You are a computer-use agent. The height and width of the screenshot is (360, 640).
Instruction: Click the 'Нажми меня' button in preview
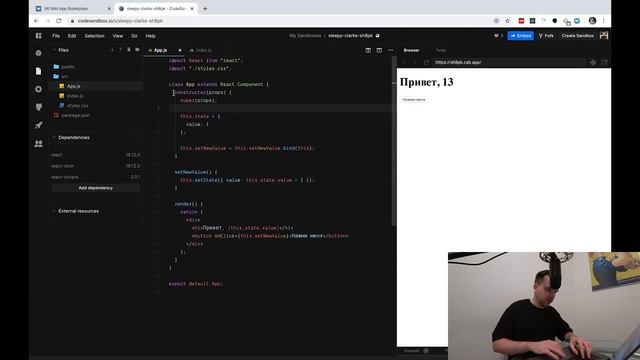click(413, 100)
